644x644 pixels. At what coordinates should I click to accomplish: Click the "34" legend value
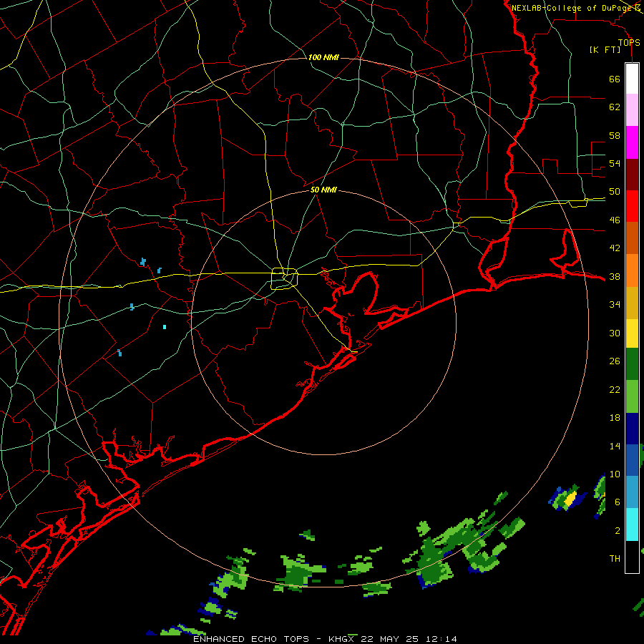615,305
